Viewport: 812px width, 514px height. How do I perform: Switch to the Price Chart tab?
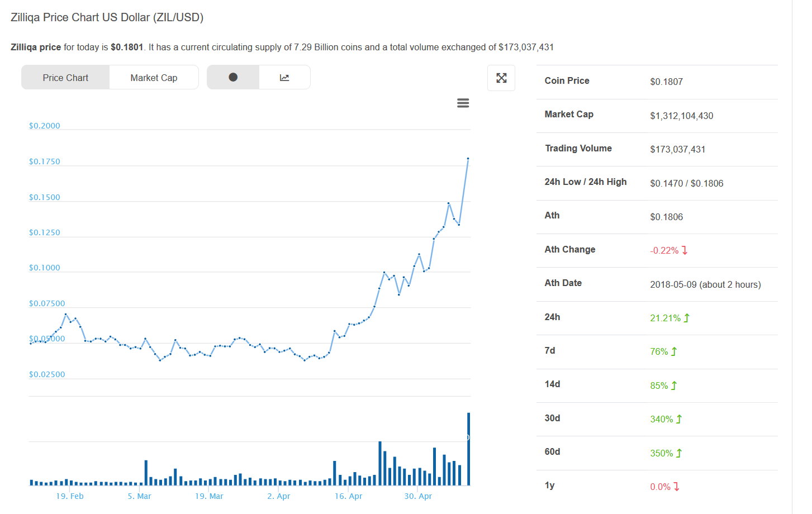tap(65, 78)
